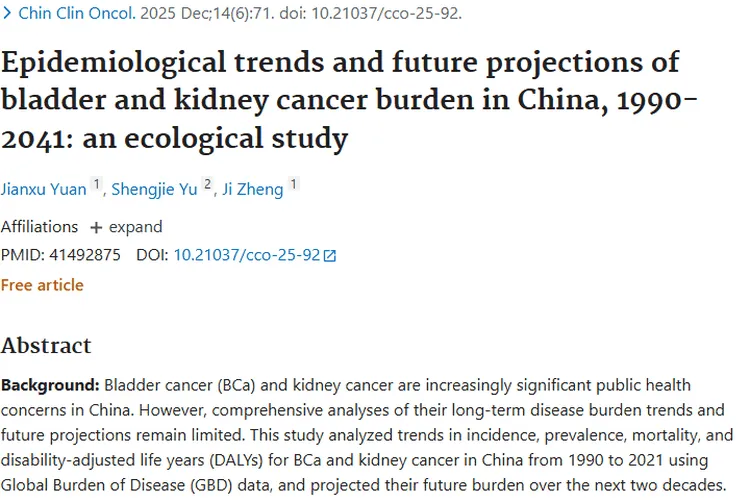The height and width of the screenshot is (500, 750).
Task: Open author Jianxu Yuan's link
Action: click(43, 189)
